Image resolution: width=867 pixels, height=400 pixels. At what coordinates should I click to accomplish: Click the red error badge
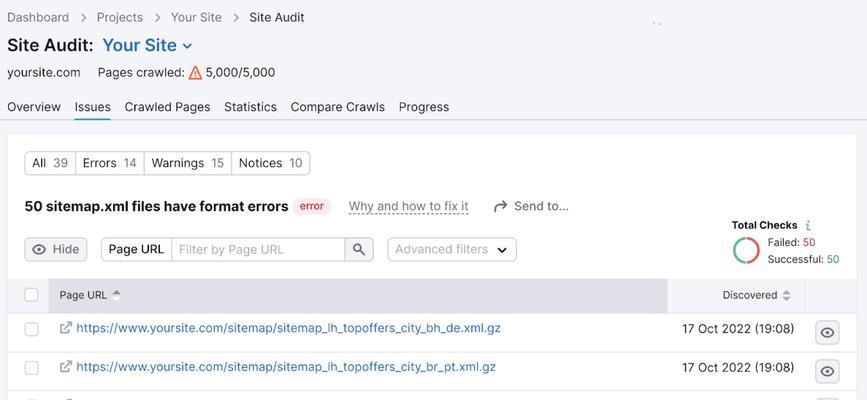[x=312, y=206]
